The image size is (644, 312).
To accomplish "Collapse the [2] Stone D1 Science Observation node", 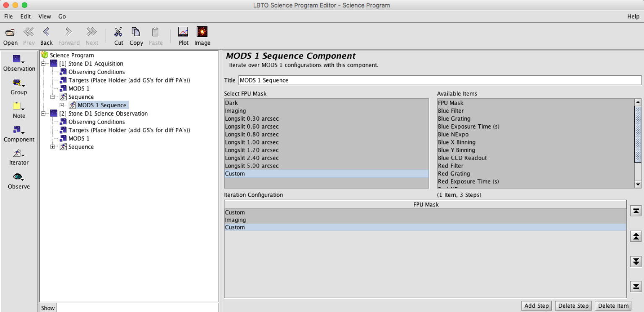I will [x=44, y=113].
